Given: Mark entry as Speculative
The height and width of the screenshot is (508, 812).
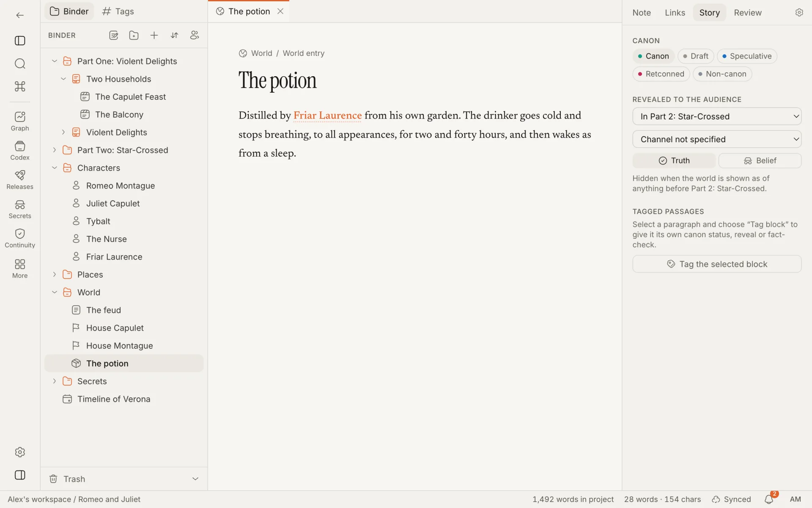Looking at the screenshot, I should pos(747,56).
